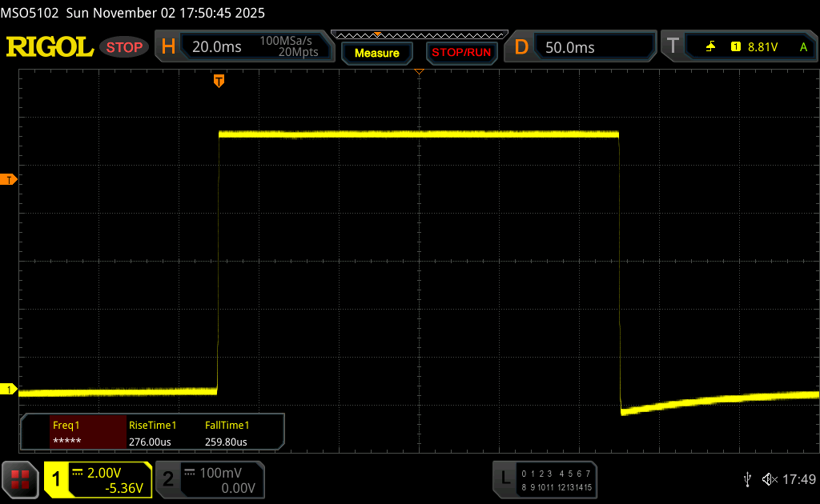Click the USB connection status icon
This screenshot has width=820, height=504.
(x=747, y=478)
